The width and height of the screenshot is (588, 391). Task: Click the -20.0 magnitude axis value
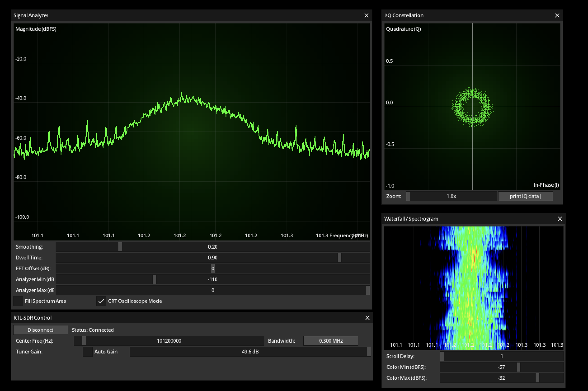21,59
